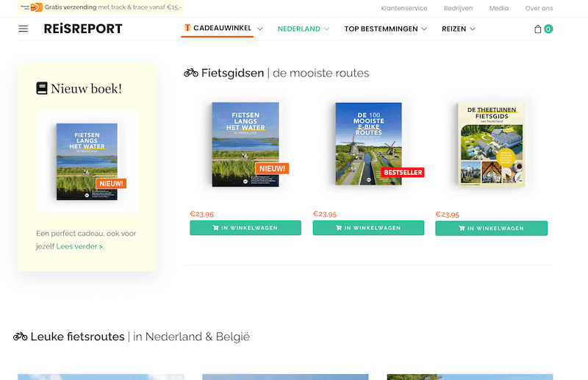The width and height of the screenshot is (588, 380).
Task: Click the gift icon beside Cadeauwinkel
Action: (x=187, y=28)
